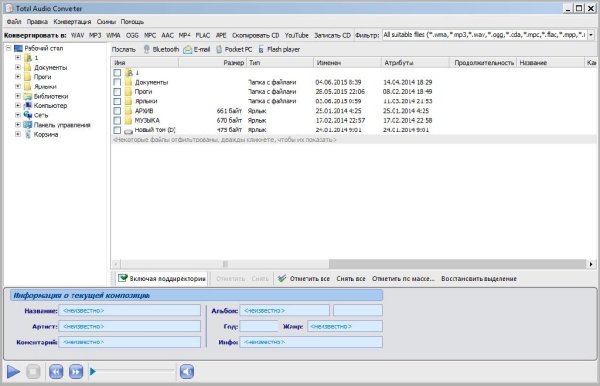
Task: Open the Скины menu
Action: pyautogui.click(x=106, y=22)
